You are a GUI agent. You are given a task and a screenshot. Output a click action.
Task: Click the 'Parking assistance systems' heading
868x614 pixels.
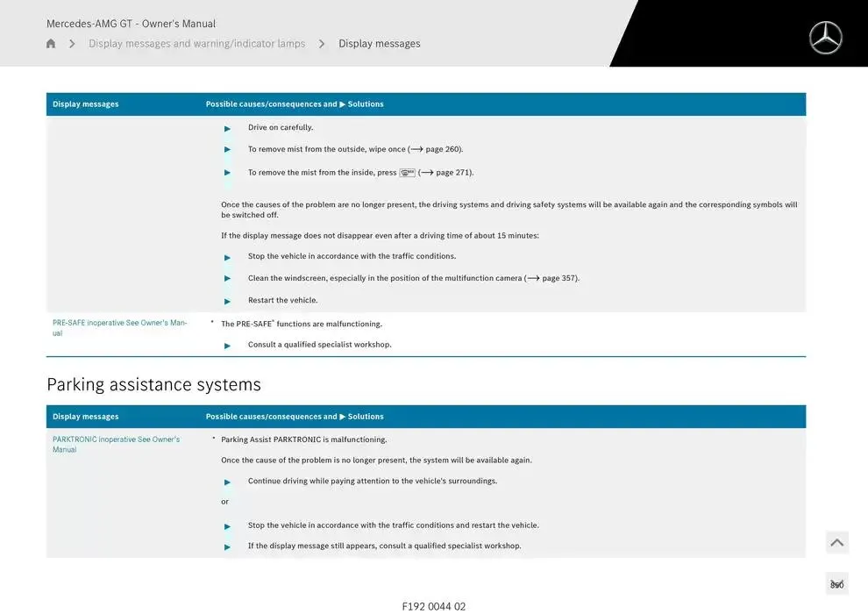[x=153, y=385]
